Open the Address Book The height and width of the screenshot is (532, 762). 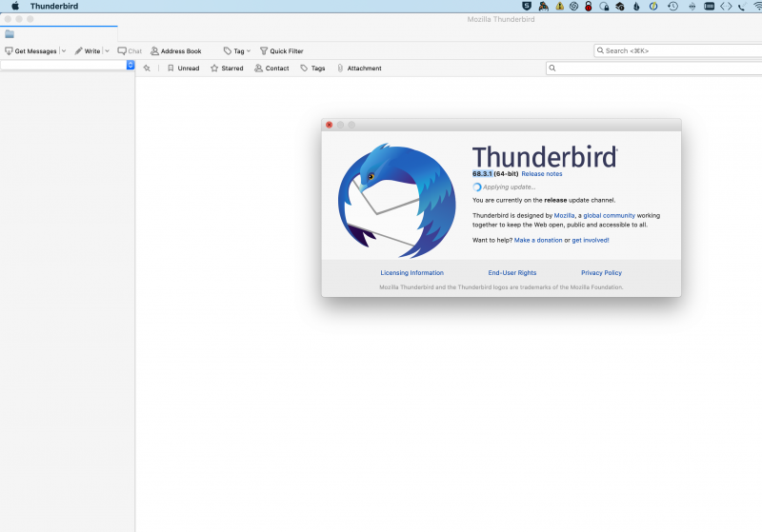176,51
